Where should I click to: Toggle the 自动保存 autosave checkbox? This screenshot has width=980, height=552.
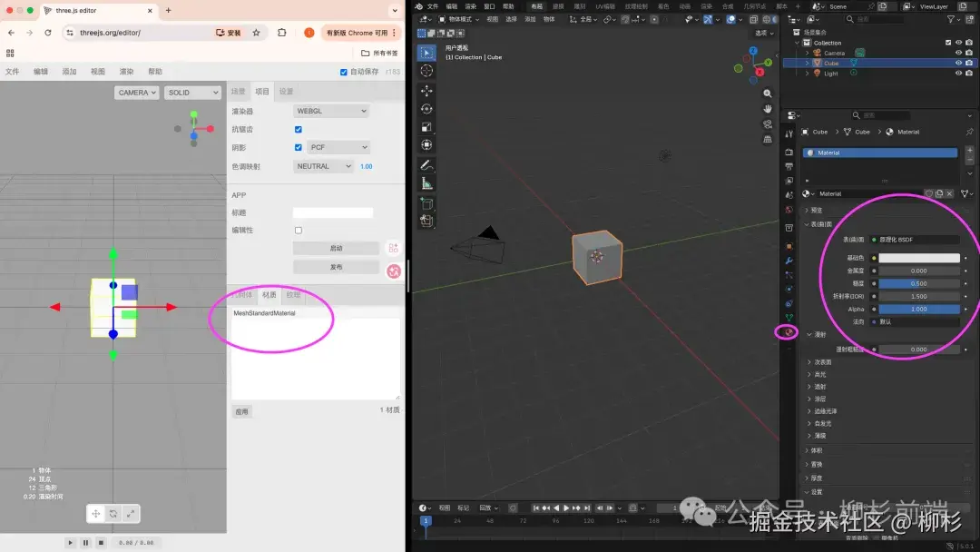coord(343,73)
